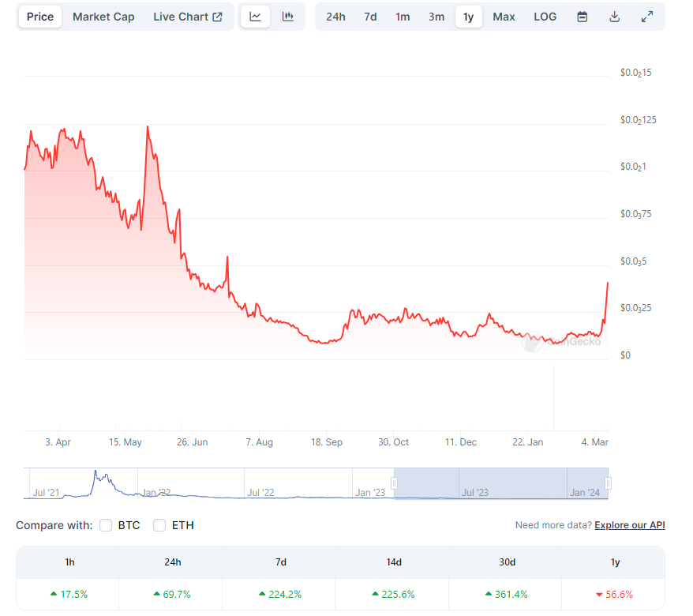Click the 30d column header
The image size is (693, 616).
(507, 562)
